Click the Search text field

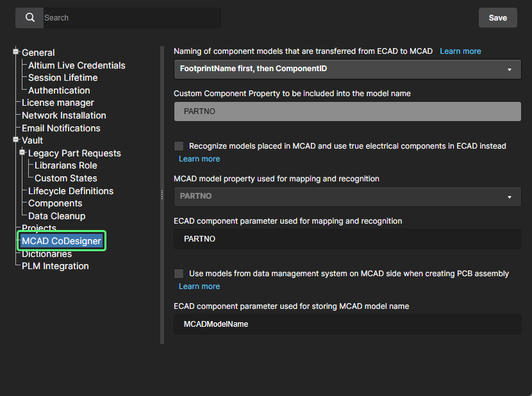point(131,18)
